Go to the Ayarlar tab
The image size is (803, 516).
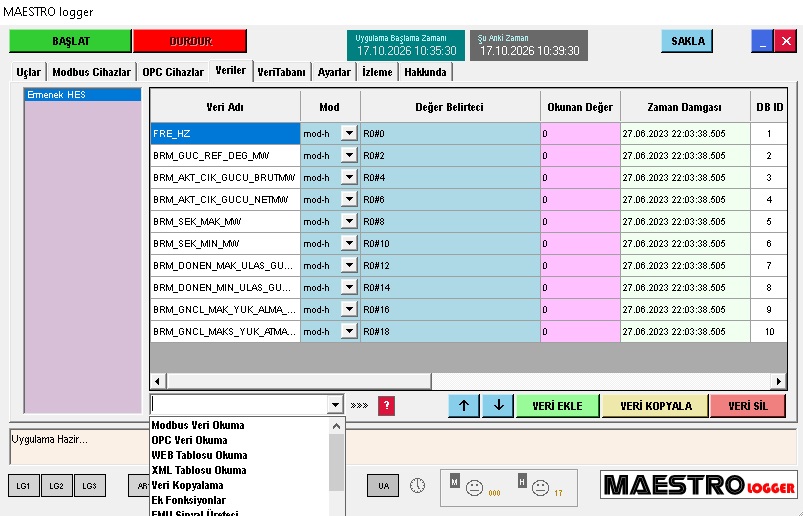334,72
